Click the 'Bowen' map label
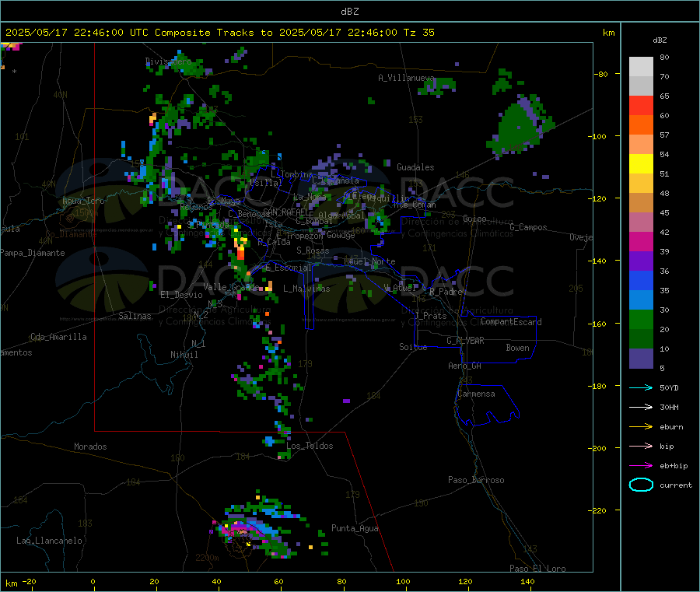This screenshot has width=700, height=592. pyautogui.click(x=517, y=348)
